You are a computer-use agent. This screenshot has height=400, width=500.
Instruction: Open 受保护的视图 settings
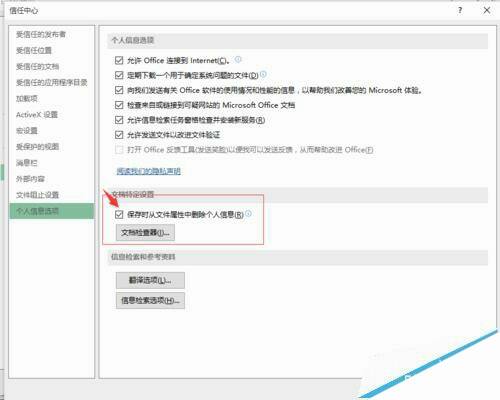[37, 147]
